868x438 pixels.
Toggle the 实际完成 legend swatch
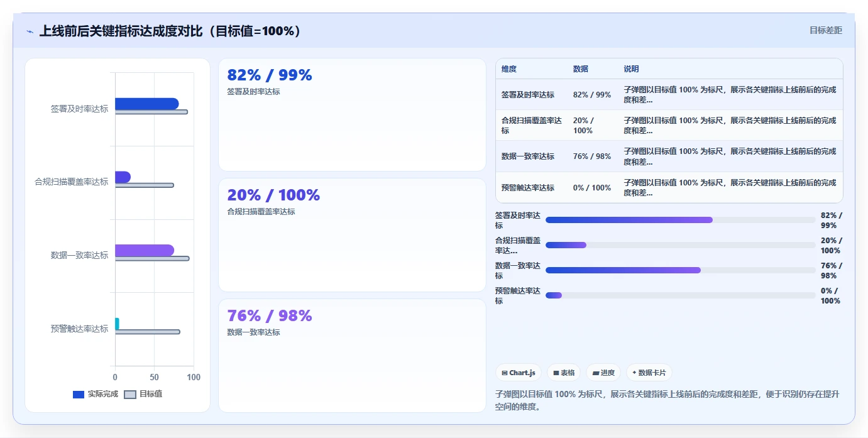tap(79, 395)
